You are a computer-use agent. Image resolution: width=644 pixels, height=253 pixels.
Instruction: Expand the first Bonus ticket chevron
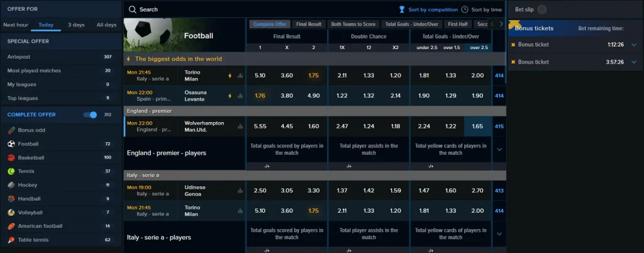[x=633, y=45]
